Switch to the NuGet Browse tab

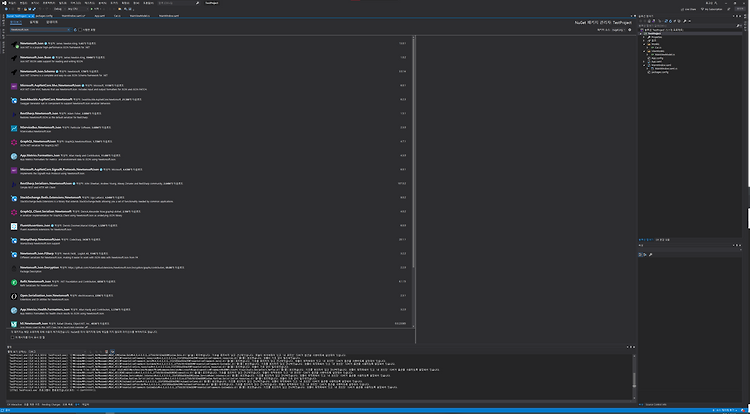click(x=16, y=22)
